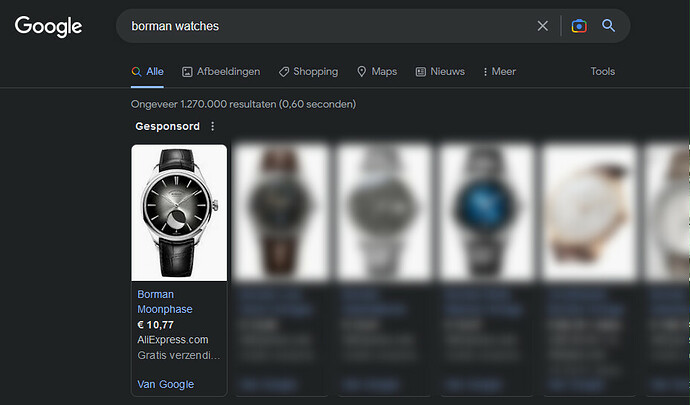Clear the search box with the X icon
The width and height of the screenshot is (690, 405).
(x=543, y=26)
